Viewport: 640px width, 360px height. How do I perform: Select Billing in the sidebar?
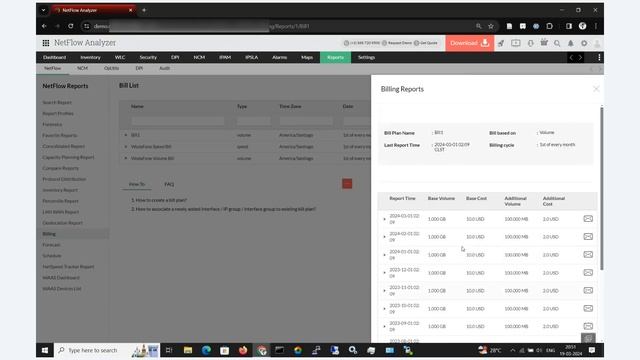(x=73, y=234)
